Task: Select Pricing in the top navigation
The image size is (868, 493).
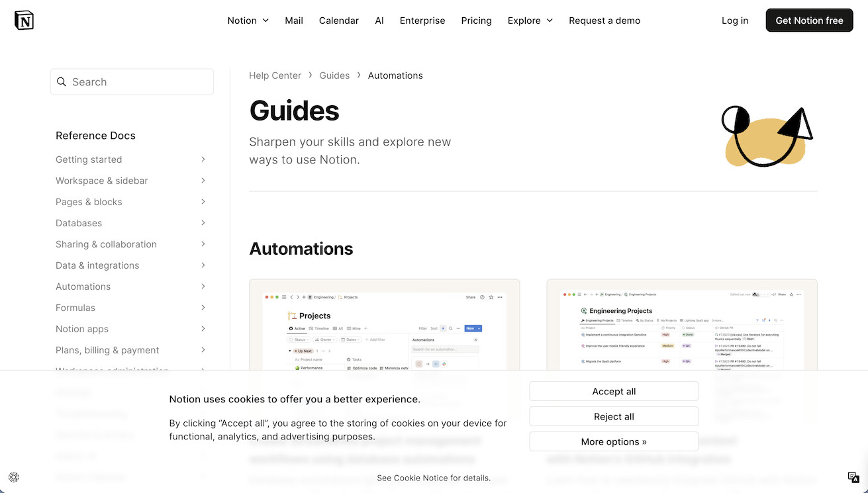Action: 476,21
